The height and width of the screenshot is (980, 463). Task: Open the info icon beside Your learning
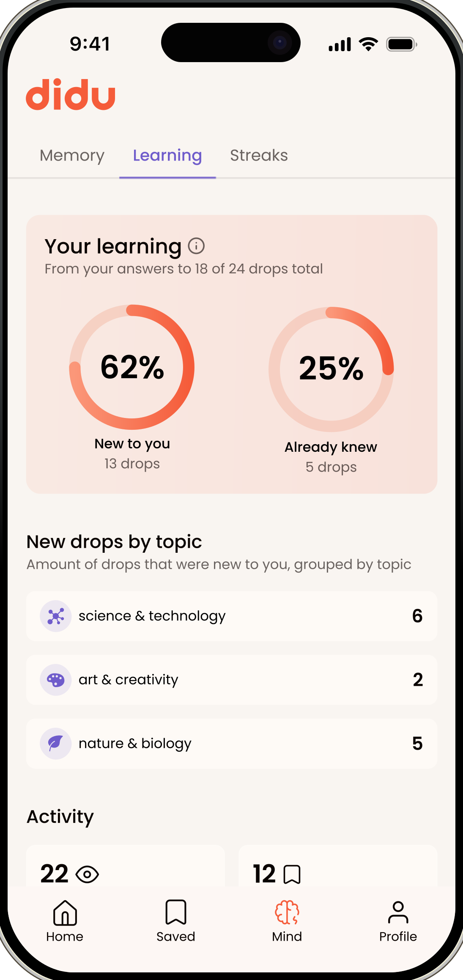(196, 246)
